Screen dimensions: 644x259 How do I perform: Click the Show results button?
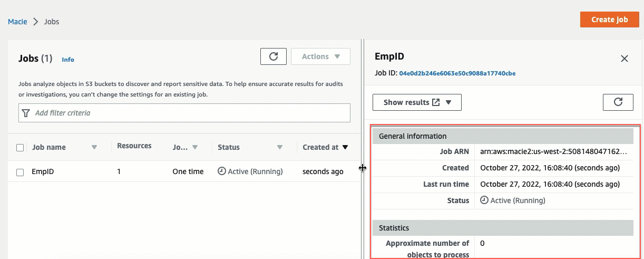[417, 102]
